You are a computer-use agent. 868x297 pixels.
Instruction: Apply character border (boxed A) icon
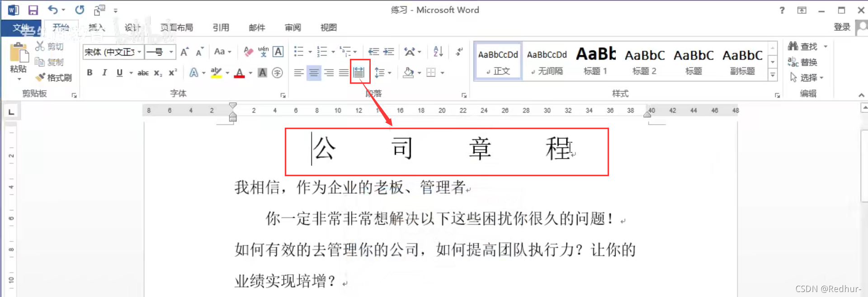pyautogui.click(x=278, y=52)
